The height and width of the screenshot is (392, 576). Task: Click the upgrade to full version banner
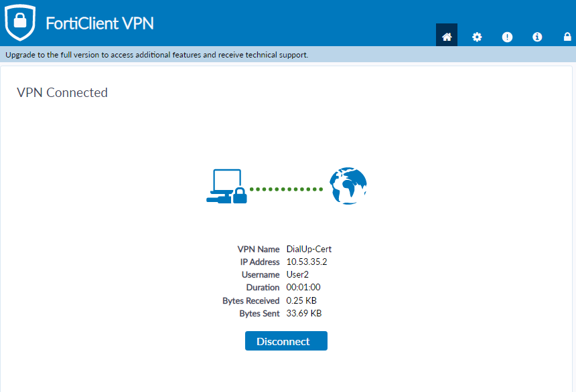[157, 55]
